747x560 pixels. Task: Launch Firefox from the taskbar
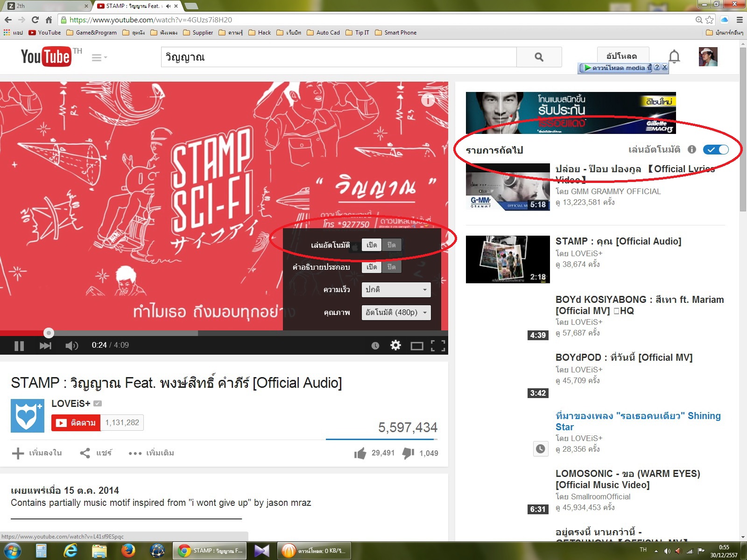click(128, 551)
